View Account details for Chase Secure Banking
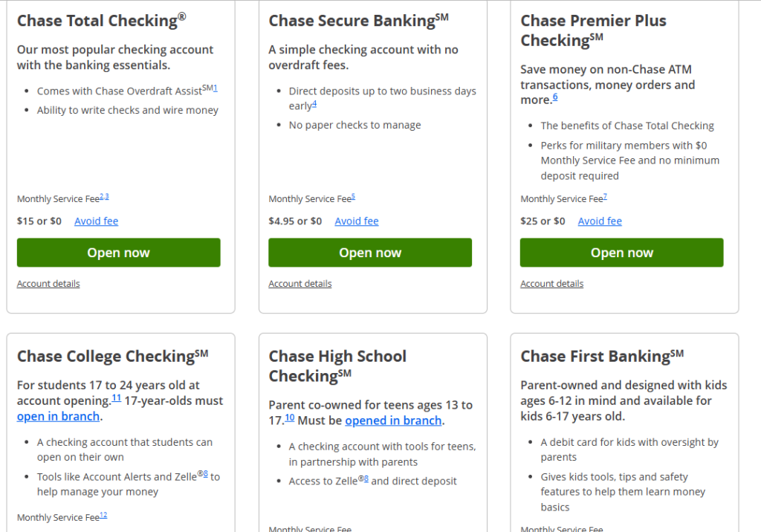 (300, 284)
